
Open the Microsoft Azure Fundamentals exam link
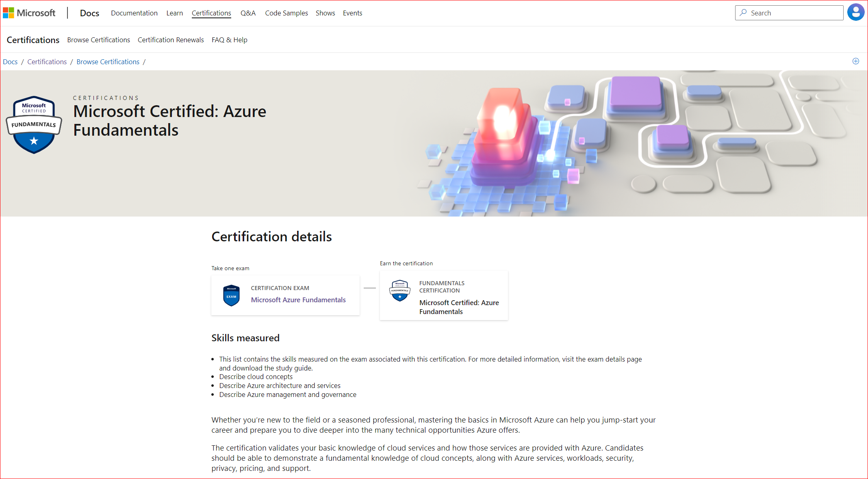(298, 300)
